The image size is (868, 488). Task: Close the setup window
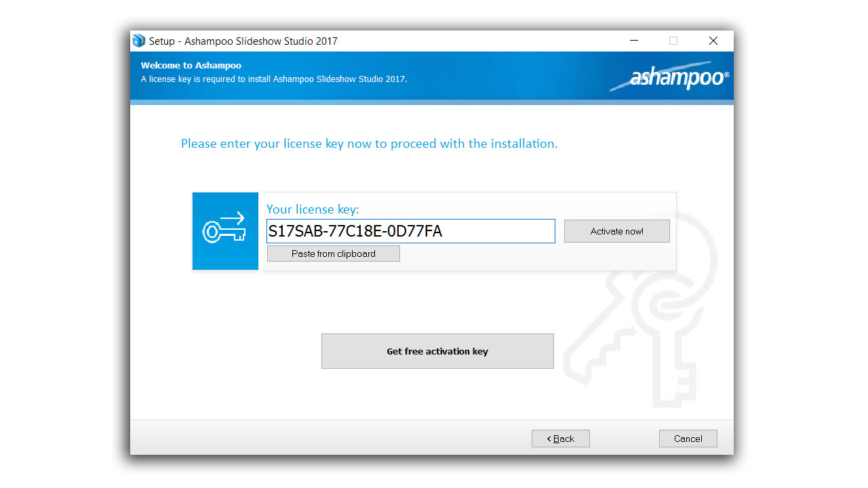pyautogui.click(x=713, y=41)
